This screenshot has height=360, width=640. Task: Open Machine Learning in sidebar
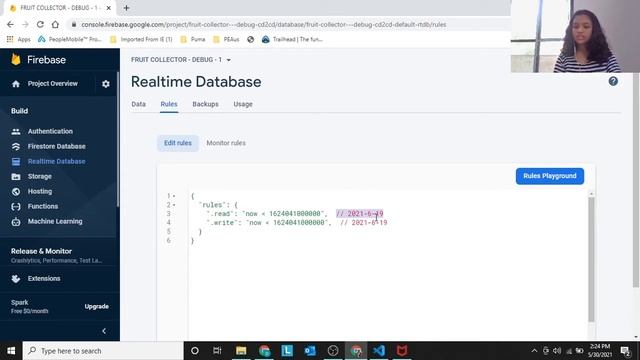pyautogui.click(x=55, y=222)
